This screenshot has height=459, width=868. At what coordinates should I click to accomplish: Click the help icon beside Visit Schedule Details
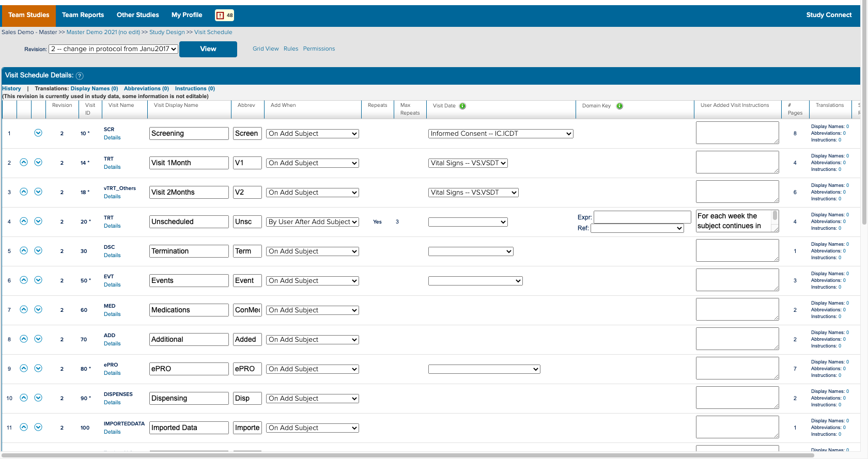80,76
